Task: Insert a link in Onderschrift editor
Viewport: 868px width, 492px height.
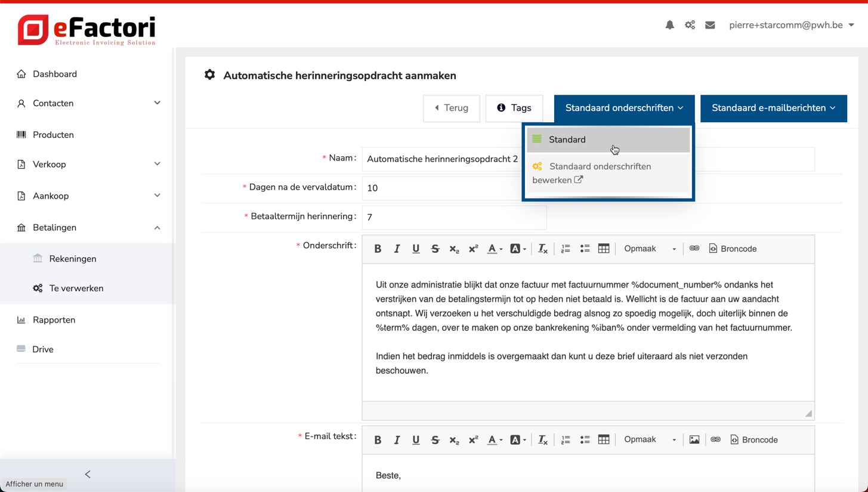Action: [x=694, y=249]
